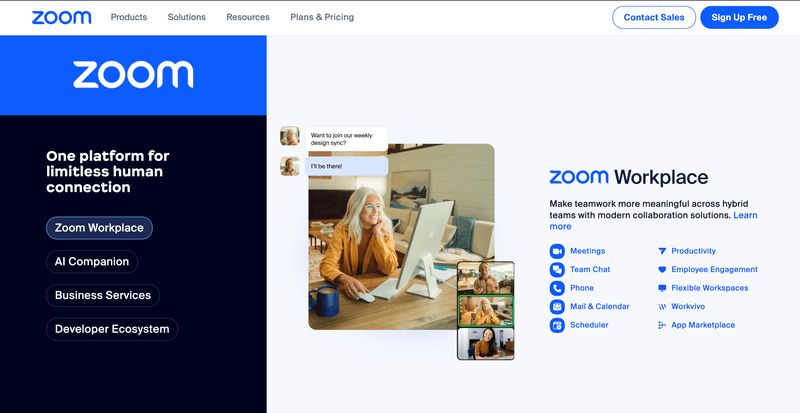Open the Mail & Calendar link
Image resolution: width=800 pixels, height=413 pixels.
click(599, 306)
